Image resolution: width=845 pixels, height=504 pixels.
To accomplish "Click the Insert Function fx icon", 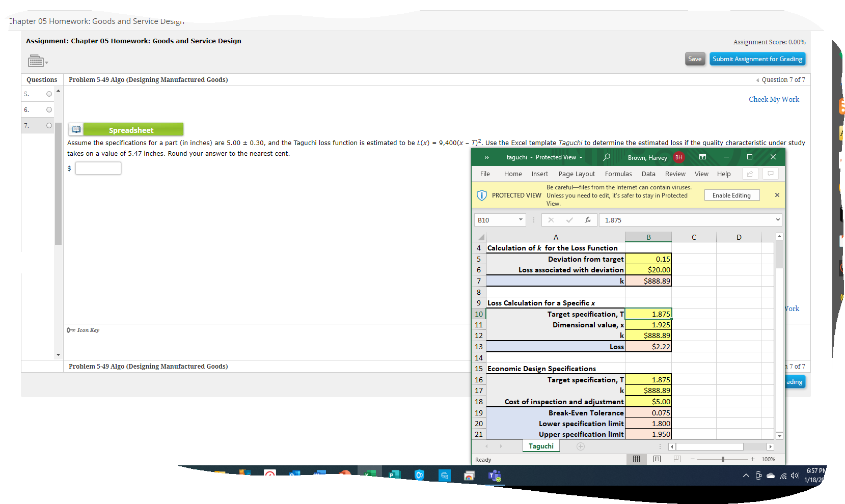I will [588, 220].
